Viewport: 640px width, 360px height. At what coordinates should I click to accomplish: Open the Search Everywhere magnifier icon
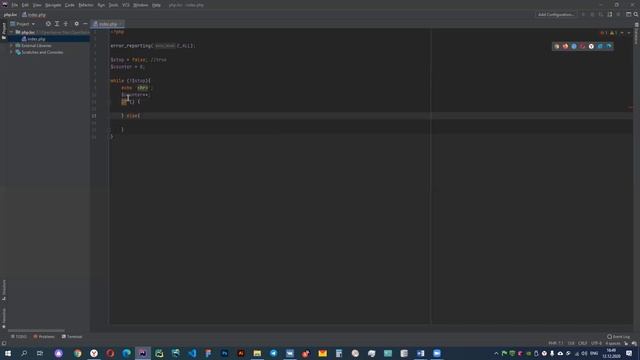pos(636,14)
